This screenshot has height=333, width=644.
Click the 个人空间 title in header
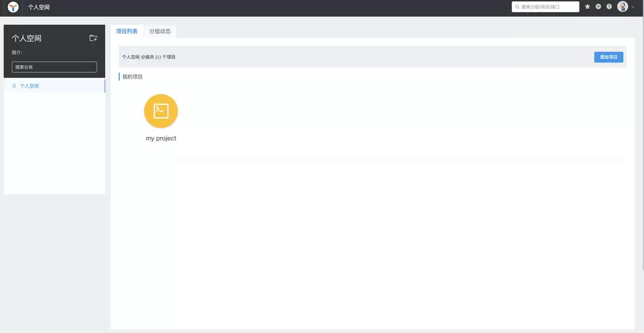(x=39, y=7)
